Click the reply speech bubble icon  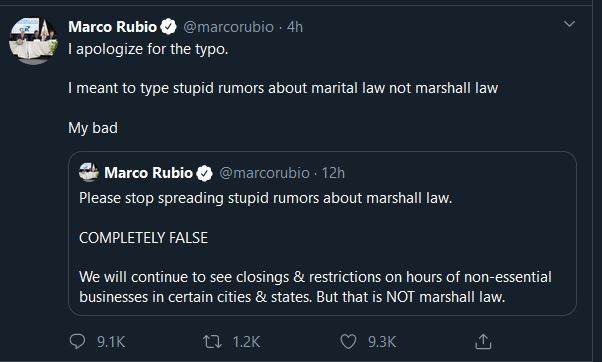pos(77,341)
